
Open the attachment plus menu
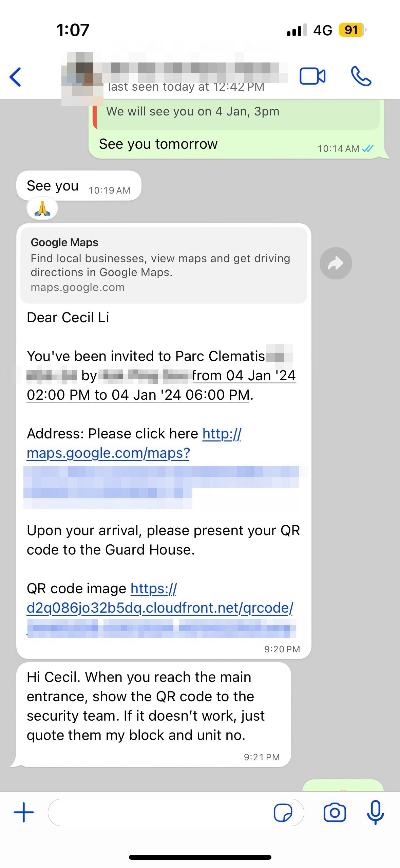(24, 812)
